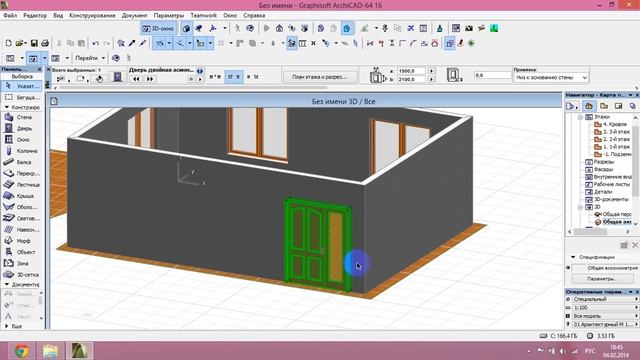Open the Документ menu
This screenshot has width=640, height=360.
(x=134, y=15)
